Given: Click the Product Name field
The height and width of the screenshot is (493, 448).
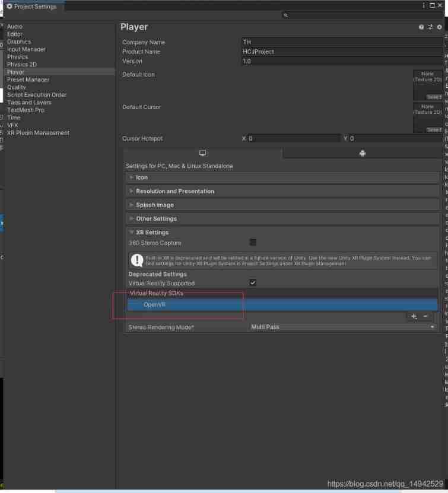Looking at the screenshot, I should click(x=342, y=52).
